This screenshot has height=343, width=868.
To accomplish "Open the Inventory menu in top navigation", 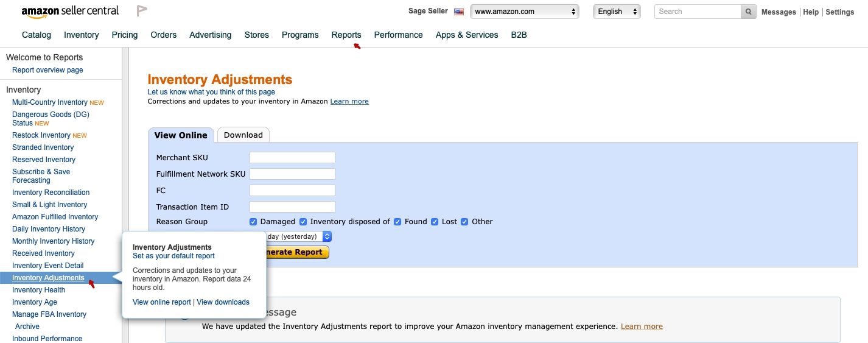I will coord(81,35).
